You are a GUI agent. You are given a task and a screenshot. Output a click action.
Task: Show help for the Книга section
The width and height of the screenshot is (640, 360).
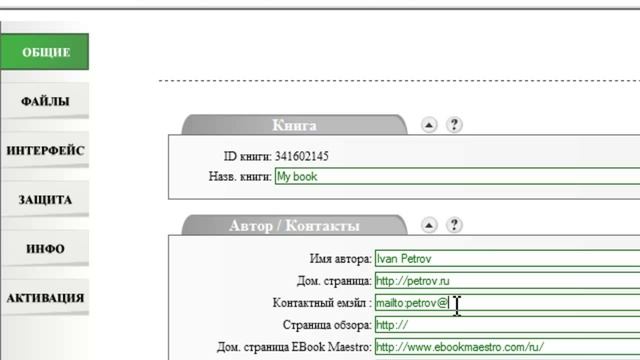click(x=454, y=124)
